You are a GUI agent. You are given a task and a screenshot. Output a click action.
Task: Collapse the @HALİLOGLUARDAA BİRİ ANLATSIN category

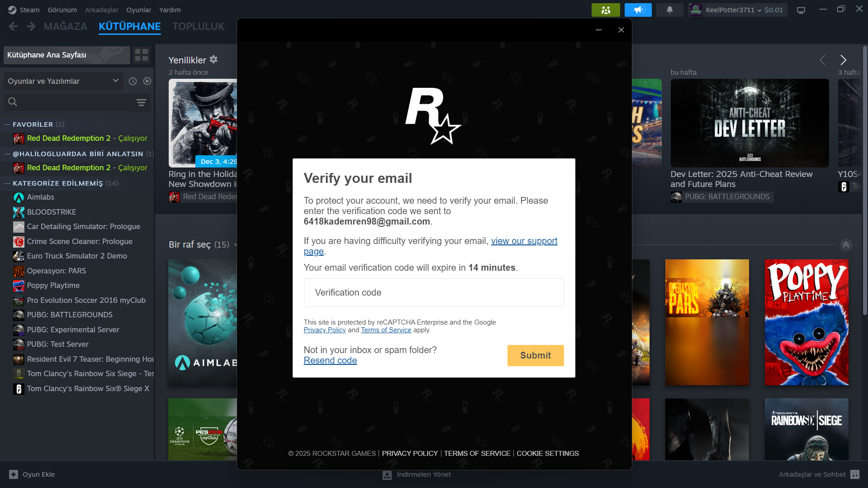pyautogui.click(x=7, y=154)
